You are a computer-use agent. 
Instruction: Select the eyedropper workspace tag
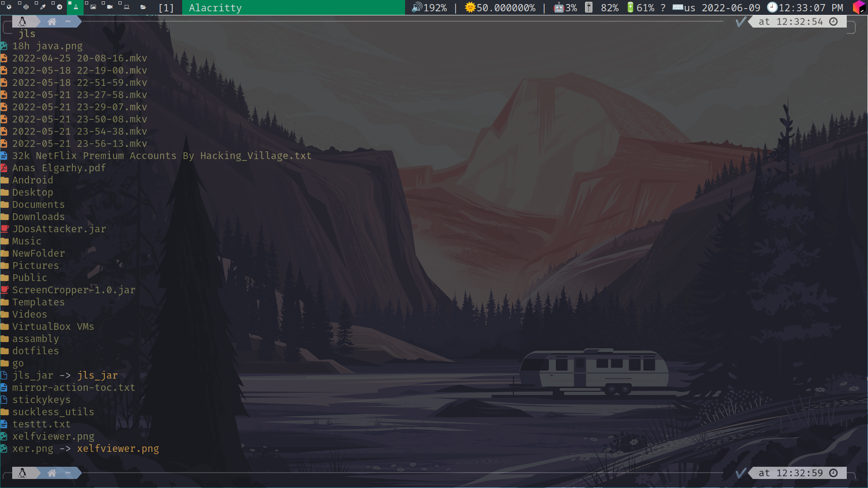[42, 7]
